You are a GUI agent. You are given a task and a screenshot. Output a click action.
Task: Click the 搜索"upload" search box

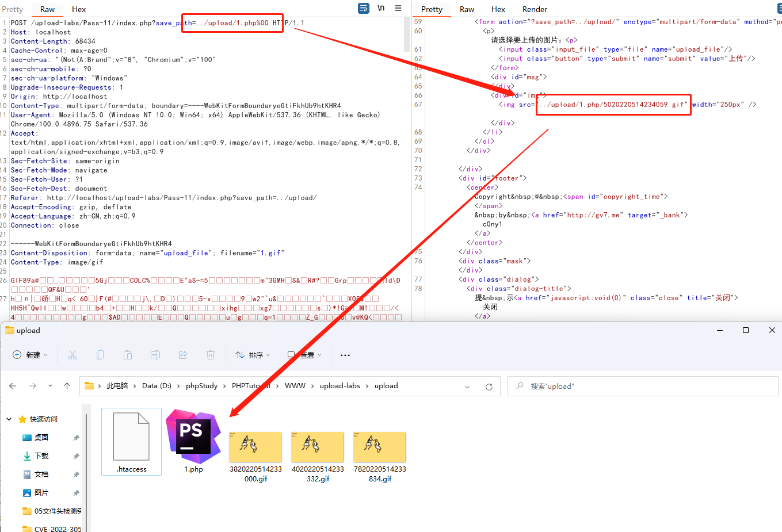643,386
